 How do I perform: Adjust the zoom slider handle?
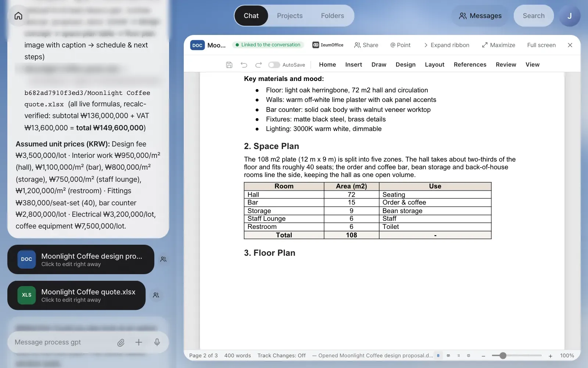(x=503, y=355)
